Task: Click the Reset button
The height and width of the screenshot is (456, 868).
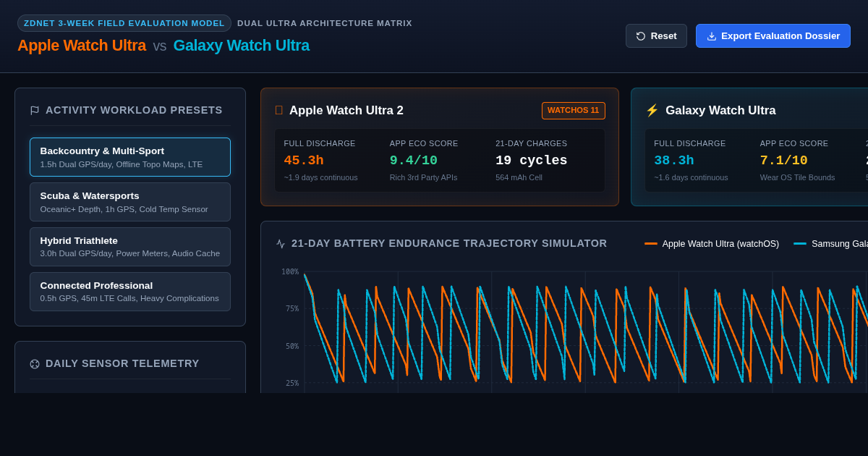Action: click(656, 35)
